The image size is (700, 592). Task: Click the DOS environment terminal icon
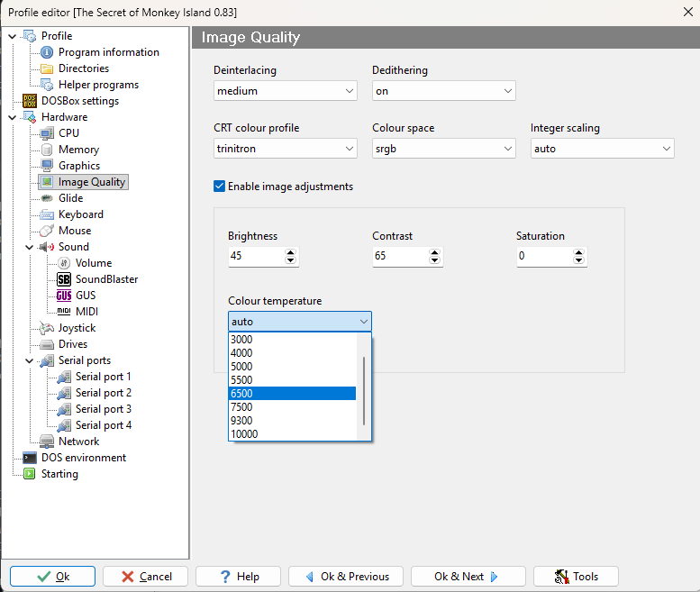point(30,458)
